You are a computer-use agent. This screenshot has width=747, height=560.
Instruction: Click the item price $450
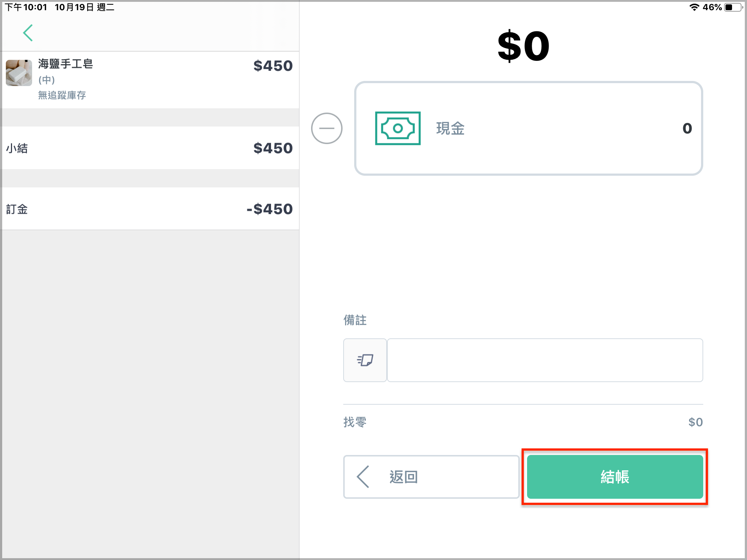click(273, 66)
